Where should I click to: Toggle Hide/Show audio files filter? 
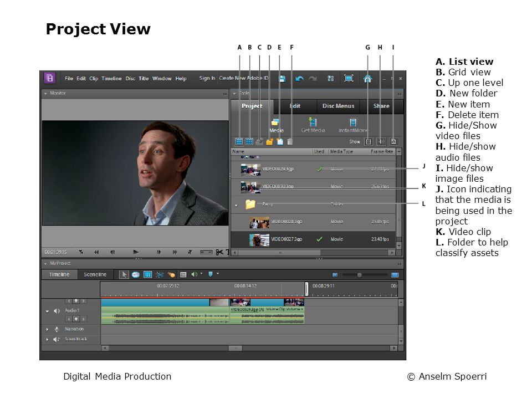pos(381,141)
